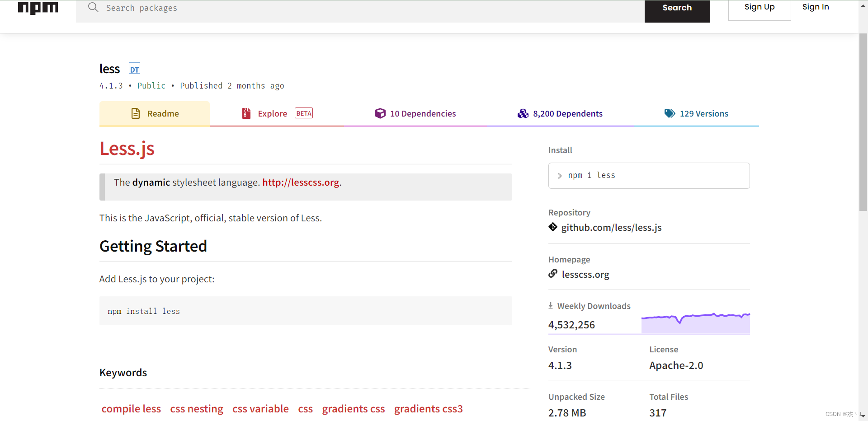This screenshot has width=868, height=421.
Task: Click the homepage chain link icon
Action: [553, 273]
